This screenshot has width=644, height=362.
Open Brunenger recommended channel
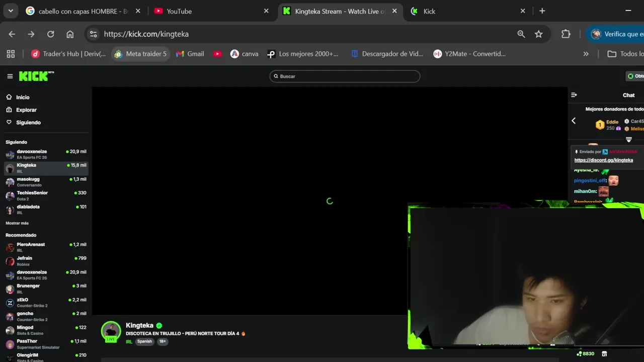click(x=46, y=289)
